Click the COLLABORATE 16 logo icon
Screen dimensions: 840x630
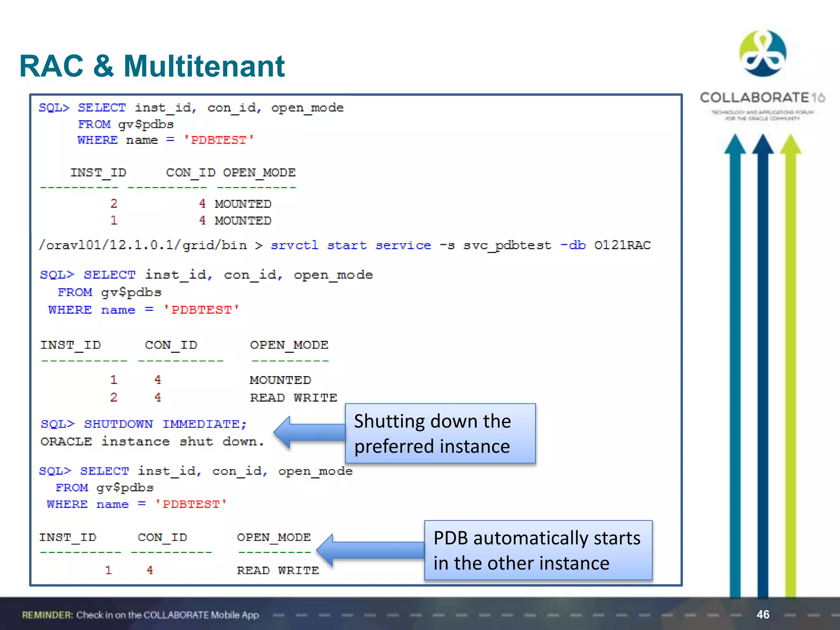coord(762,53)
